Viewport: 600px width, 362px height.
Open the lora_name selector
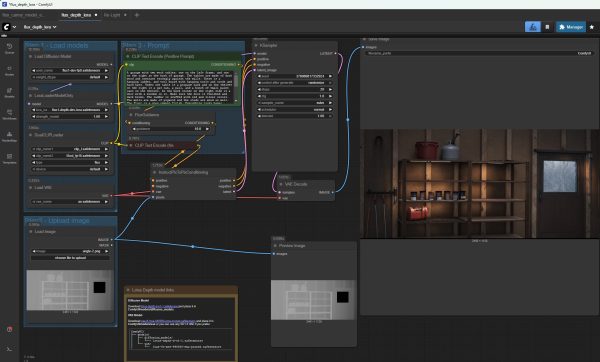(70, 110)
